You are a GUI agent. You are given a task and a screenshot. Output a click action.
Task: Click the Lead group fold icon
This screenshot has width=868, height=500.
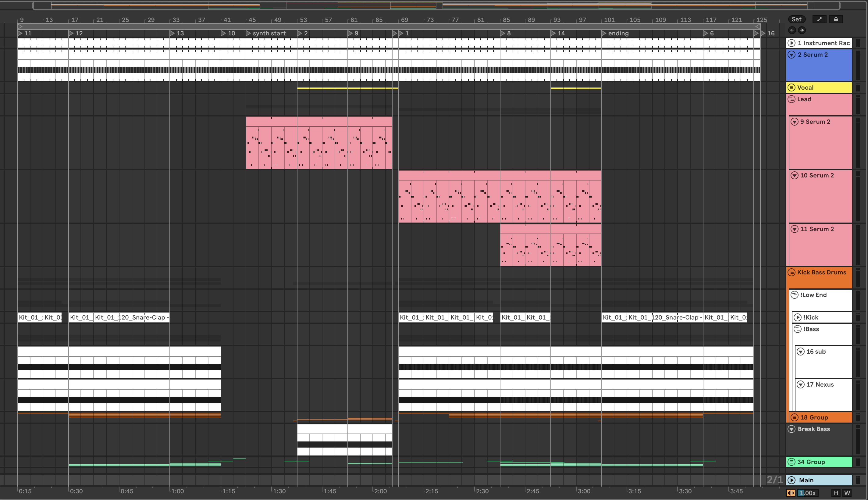coord(792,99)
